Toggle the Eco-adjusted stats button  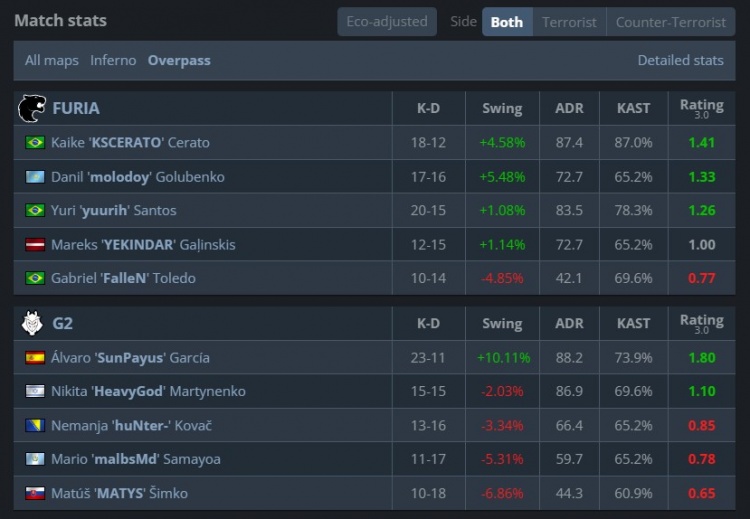click(x=386, y=21)
